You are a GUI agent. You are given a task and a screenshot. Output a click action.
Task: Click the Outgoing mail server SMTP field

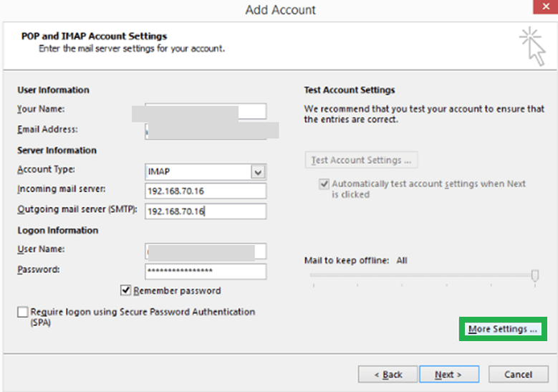click(x=206, y=211)
